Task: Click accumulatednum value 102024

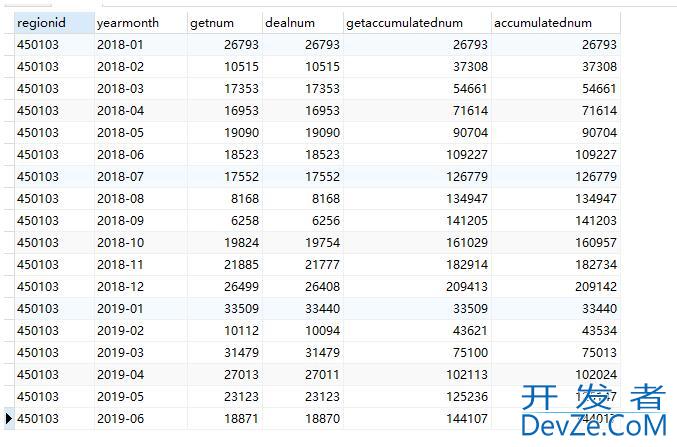Action: (556, 375)
